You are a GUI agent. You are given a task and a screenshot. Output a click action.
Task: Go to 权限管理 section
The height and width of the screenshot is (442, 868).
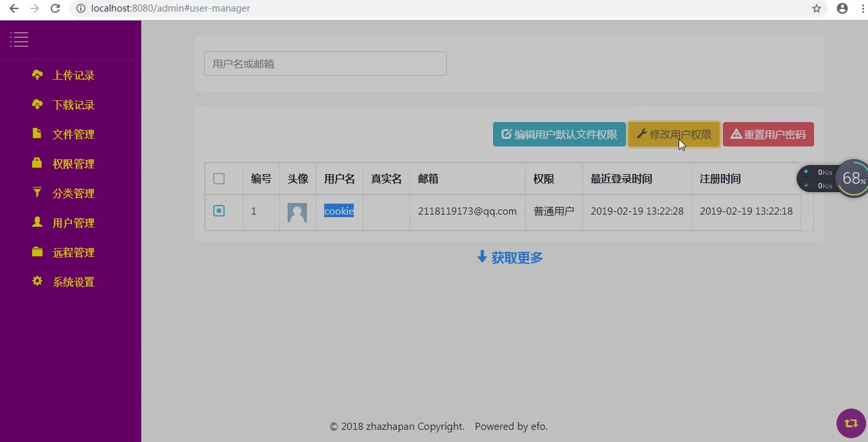click(73, 164)
